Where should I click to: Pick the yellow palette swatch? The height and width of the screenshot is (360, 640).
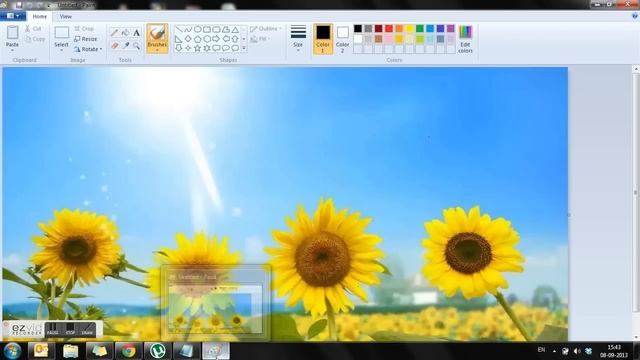[x=409, y=28]
